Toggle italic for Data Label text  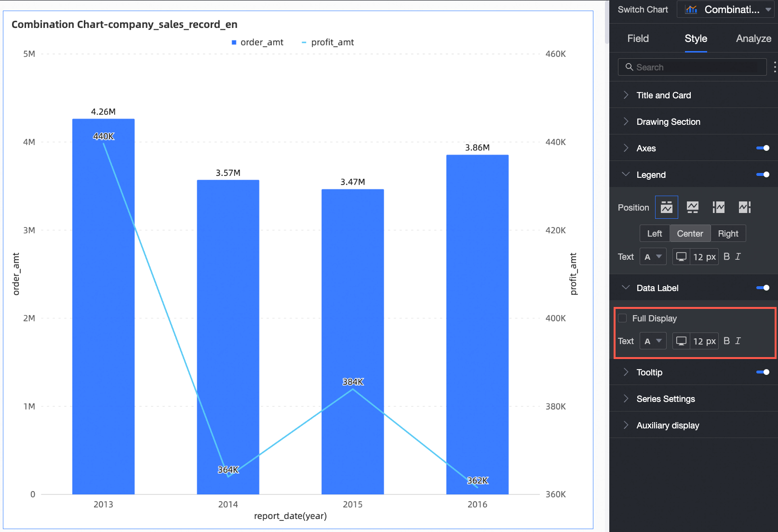(738, 341)
